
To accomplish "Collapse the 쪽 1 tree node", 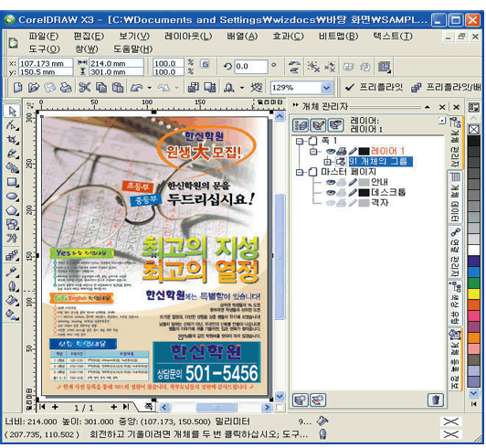I will (x=299, y=141).
